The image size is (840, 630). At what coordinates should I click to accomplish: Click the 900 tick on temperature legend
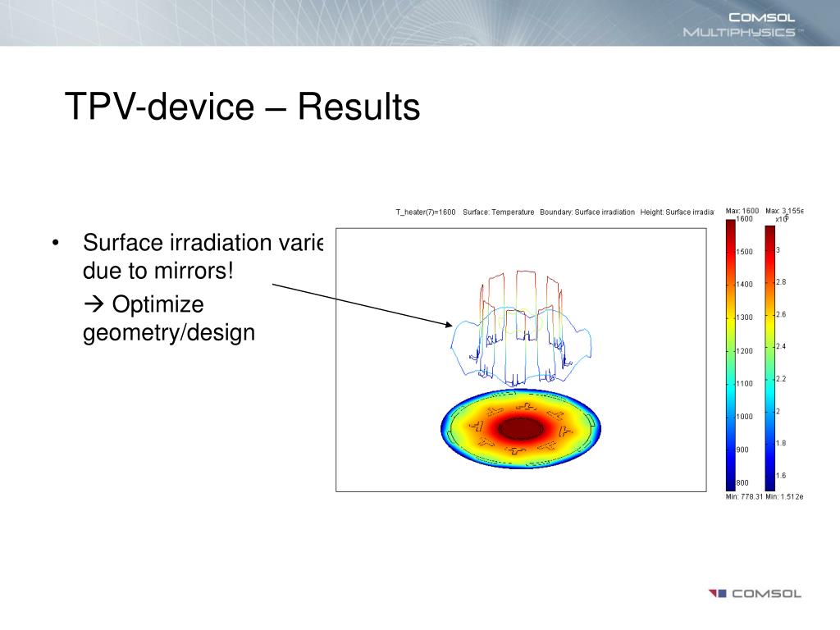coord(742,450)
